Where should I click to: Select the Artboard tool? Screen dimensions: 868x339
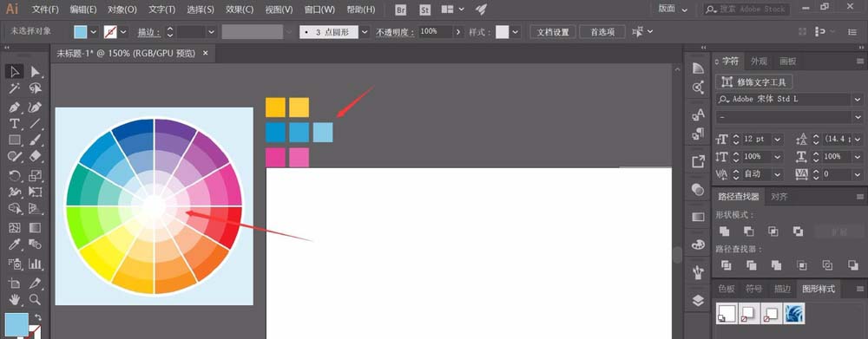click(x=15, y=284)
